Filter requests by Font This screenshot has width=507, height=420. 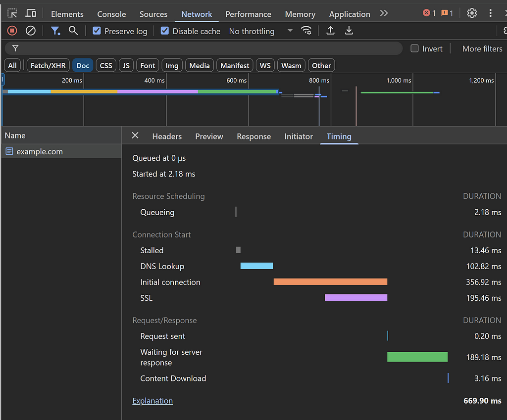(x=148, y=66)
